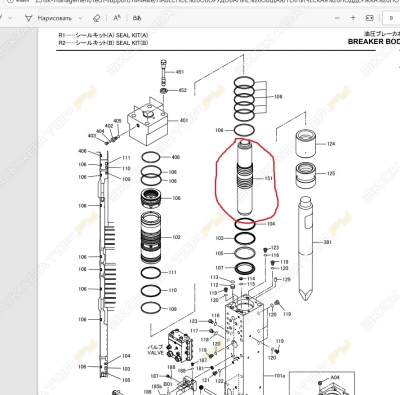Click part label 104 below the circled piston
Screen dimensions: 400x395
coord(271,224)
